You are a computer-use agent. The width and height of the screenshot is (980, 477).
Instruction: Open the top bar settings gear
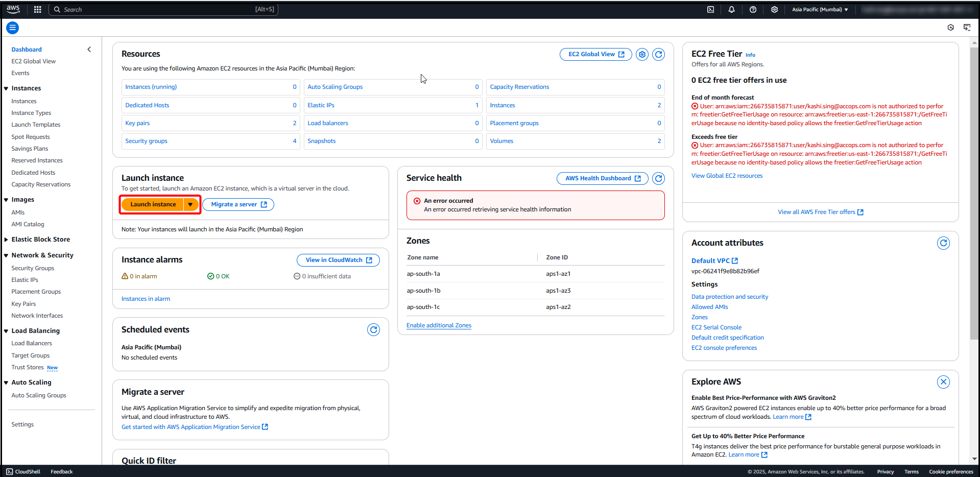(x=774, y=9)
